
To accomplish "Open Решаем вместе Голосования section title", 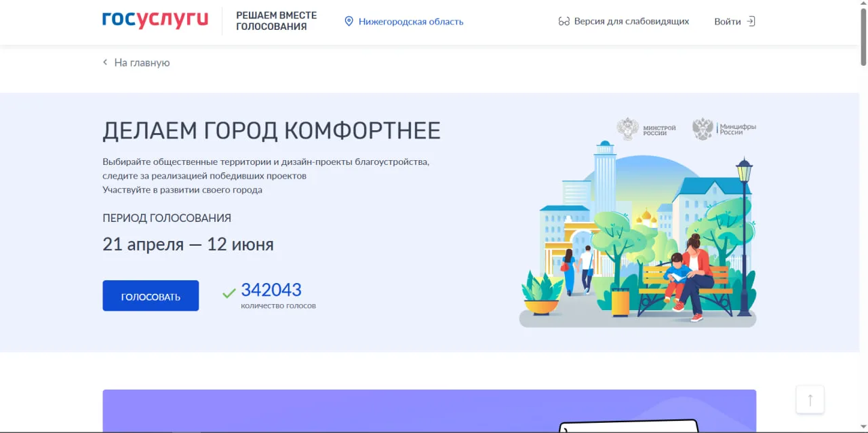I will (276, 21).
